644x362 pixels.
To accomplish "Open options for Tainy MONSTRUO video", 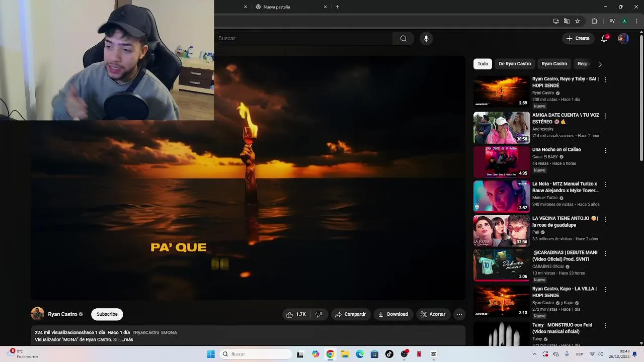I will pyautogui.click(x=606, y=326).
